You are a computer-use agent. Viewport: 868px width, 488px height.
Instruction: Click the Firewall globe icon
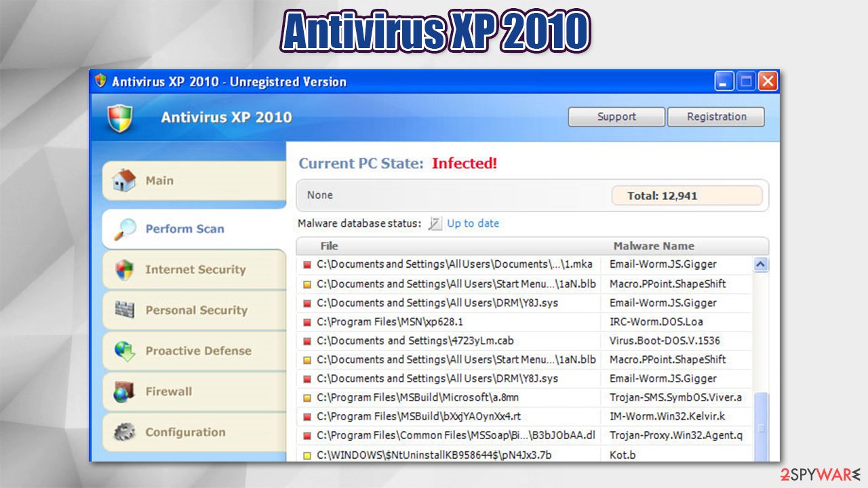click(124, 392)
